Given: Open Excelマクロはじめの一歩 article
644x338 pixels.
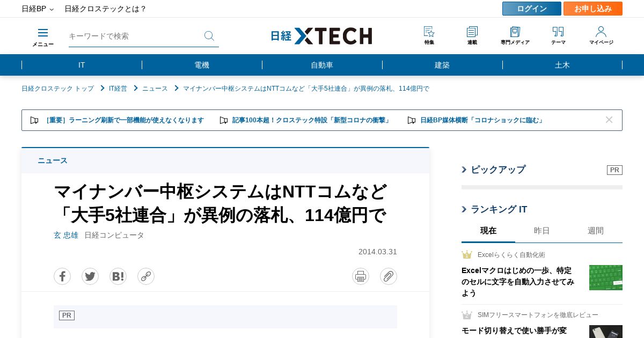Looking at the screenshot, I should coord(518,282).
